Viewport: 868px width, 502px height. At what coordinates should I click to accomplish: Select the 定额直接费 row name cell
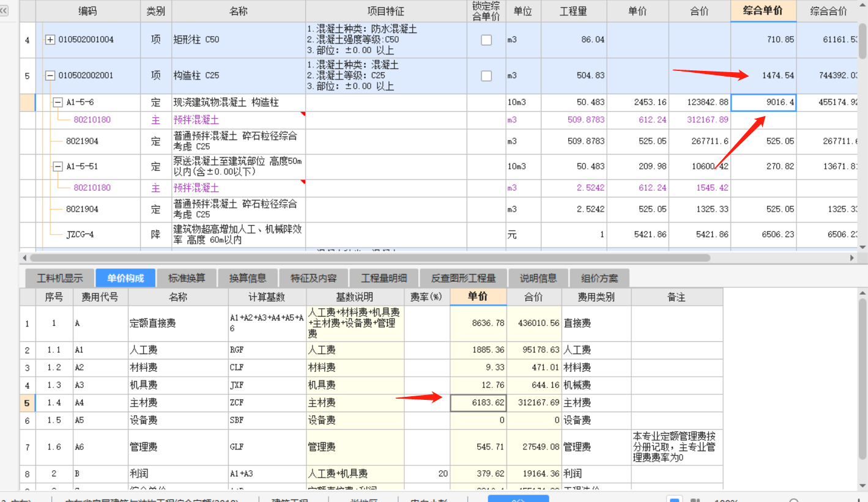178,323
